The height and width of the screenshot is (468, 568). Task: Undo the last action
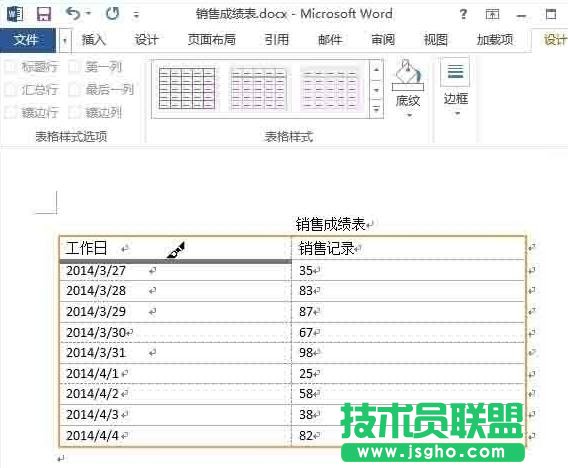pyautogui.click(x=73, y=14)
